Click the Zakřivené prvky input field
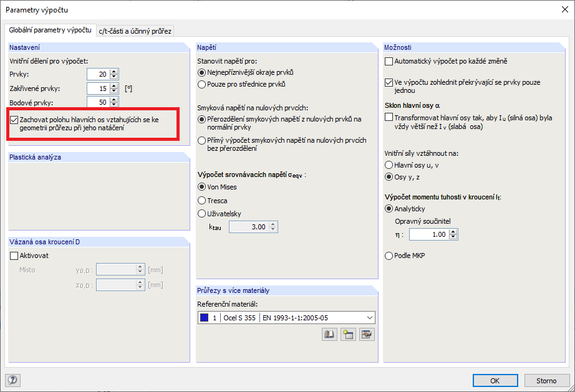The width and height of the screenshot is (575, 392). coord(99,88)
